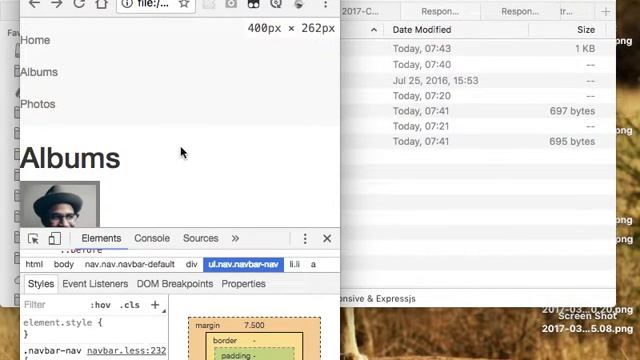Reload the page in the browser
Viewport: 640px width, 360px height.
point(79,4)
